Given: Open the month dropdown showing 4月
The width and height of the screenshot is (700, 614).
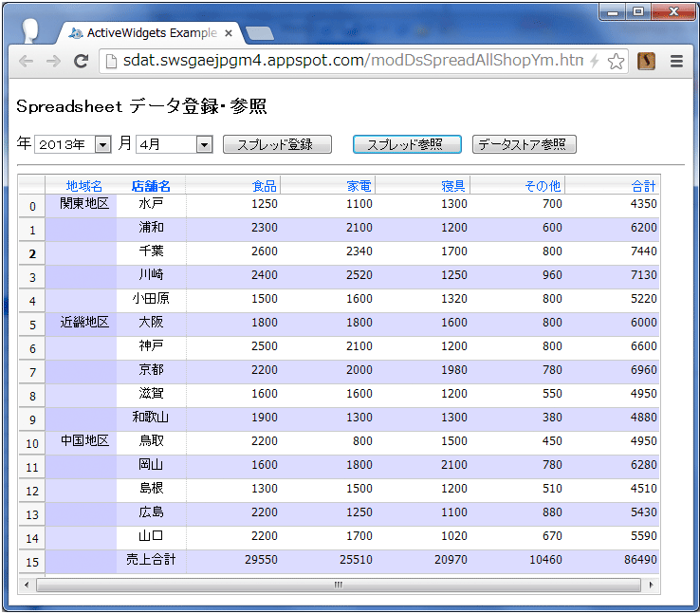Looking at the screenshot, I should 175,144.
